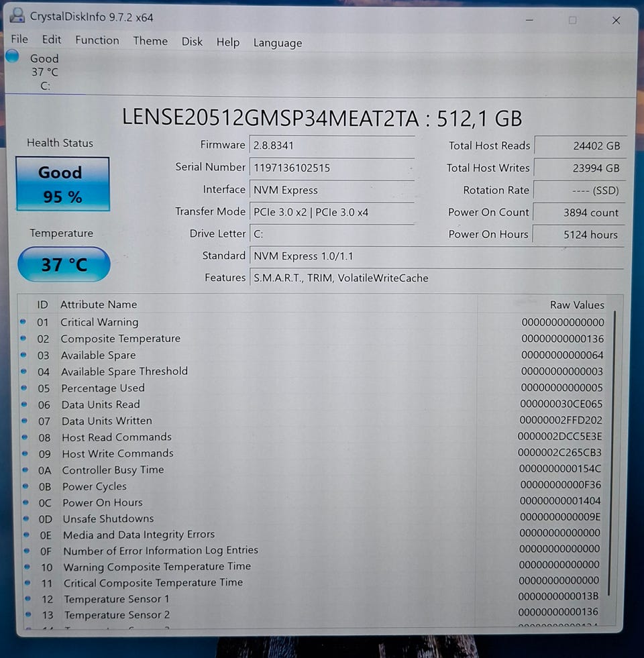Click raw value 00000000000F36
This screenshot has width=644, height=658.
click(x=560, y=485)
